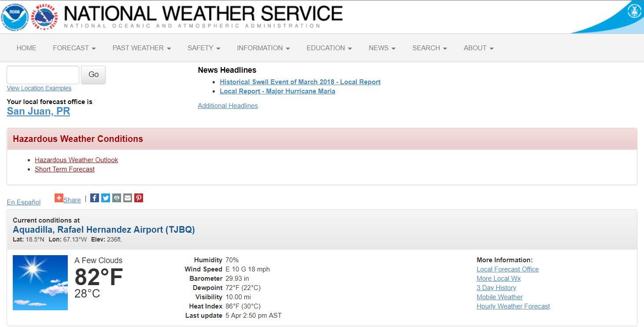Open the INFORMATION dropdown
The height and width of the screenshot is (327, 644).
tap(263, 48)
